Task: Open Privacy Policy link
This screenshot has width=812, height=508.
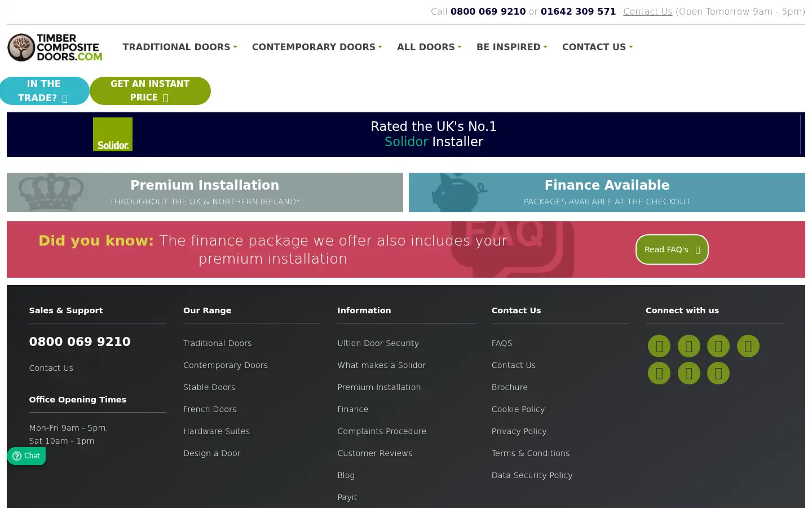Action: coord(519,431)
